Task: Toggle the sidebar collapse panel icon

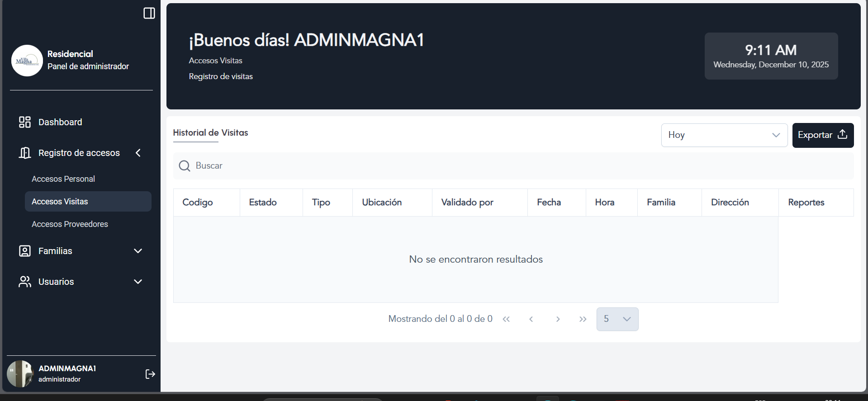Action: point(149,13)
